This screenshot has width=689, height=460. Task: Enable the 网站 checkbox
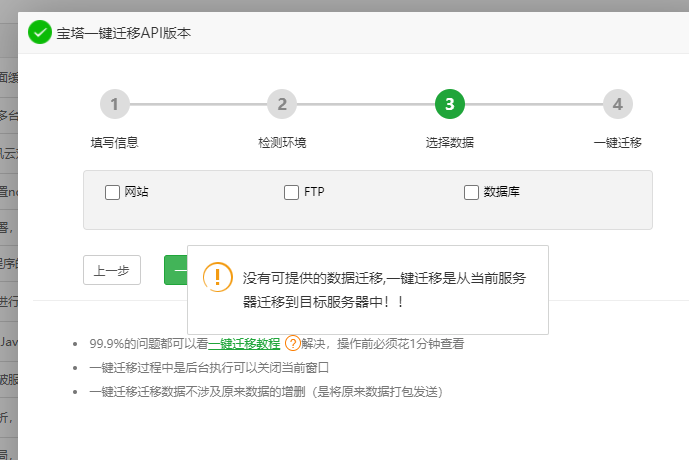point(112,192)
